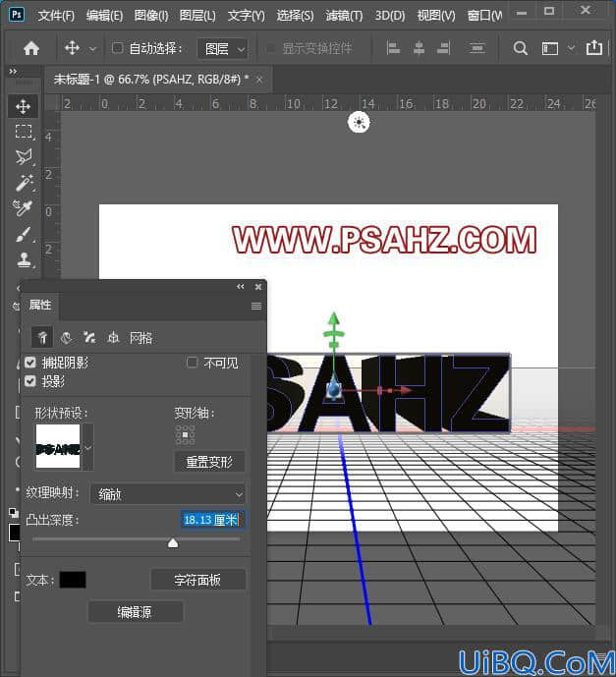Expand the Move tool preset arrow

92,49
